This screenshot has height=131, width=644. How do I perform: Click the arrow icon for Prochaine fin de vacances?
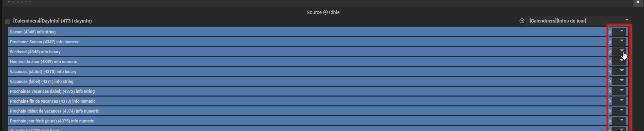coord(609,101)
